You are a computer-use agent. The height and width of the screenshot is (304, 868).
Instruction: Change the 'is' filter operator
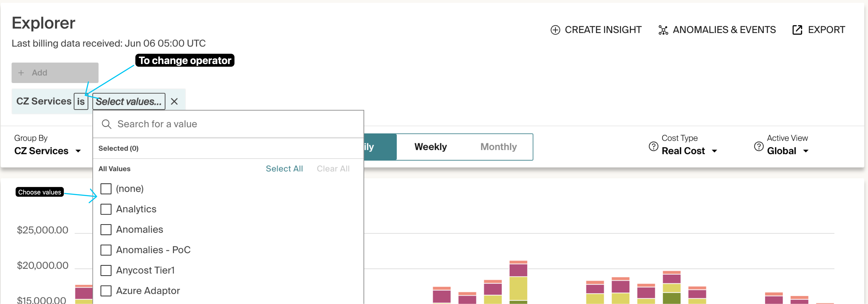[81, 102]
